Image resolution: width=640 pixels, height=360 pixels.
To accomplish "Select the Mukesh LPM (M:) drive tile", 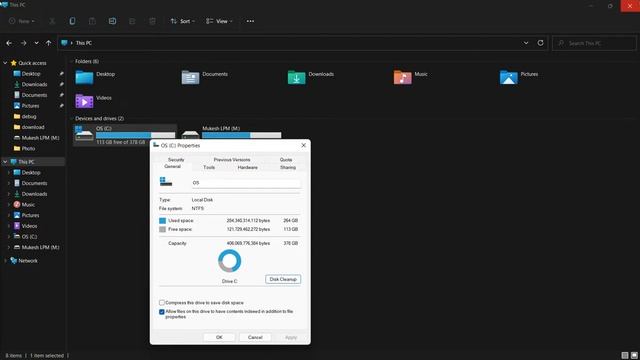I will click(231, 132).
